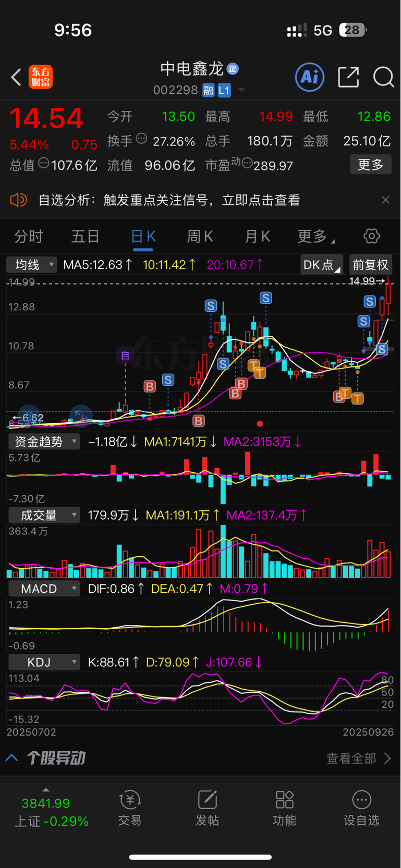Tap the current price 14.54

[47, 118]
